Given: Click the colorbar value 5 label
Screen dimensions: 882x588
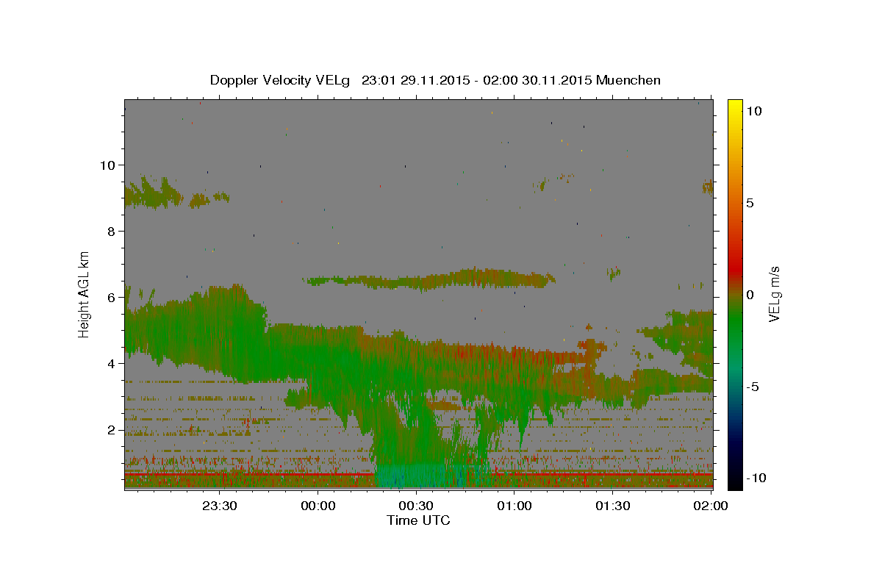Looking at the screenshot, I should point(750,203).
